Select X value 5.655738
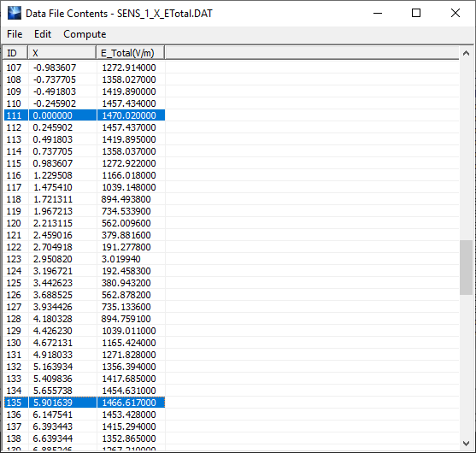This screenshot has width=476, height=453. [52, 391]
